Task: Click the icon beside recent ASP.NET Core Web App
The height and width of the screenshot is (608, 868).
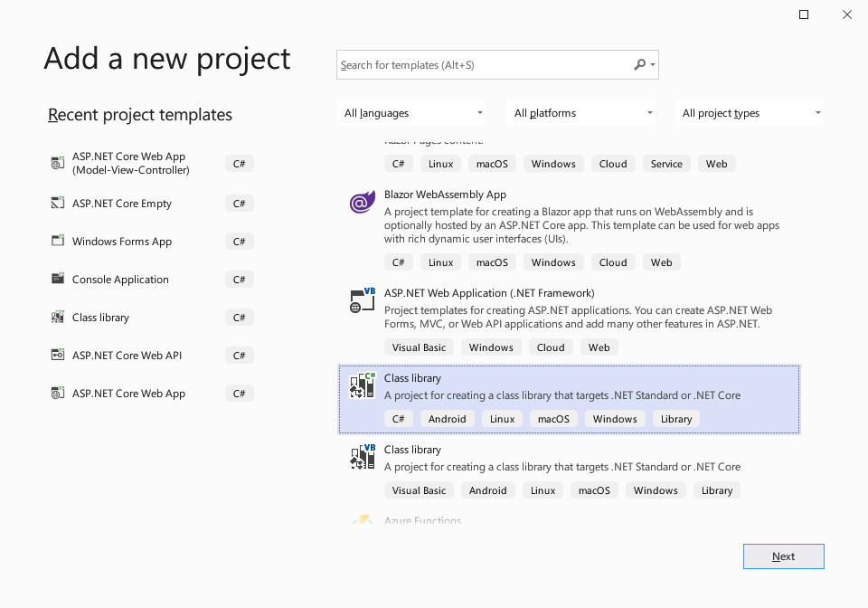Action: [x=58, y=393]
